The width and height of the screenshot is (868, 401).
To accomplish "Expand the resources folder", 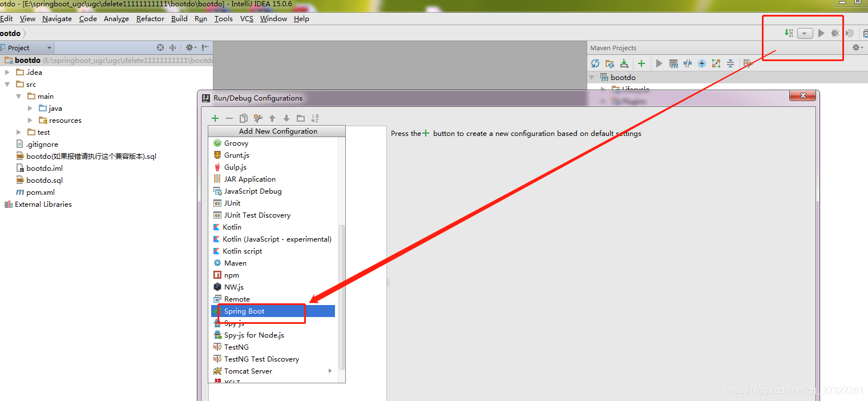I will (x=30, y=120).
